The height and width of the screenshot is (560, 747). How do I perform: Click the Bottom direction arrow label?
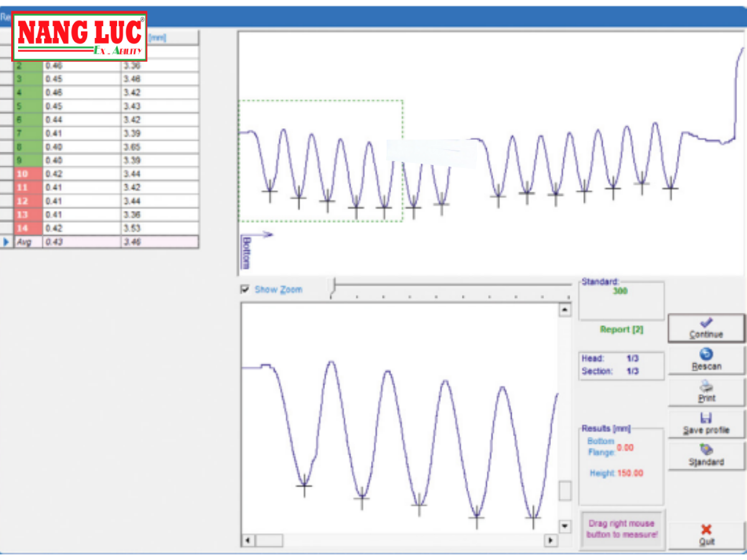click(246, 251)
